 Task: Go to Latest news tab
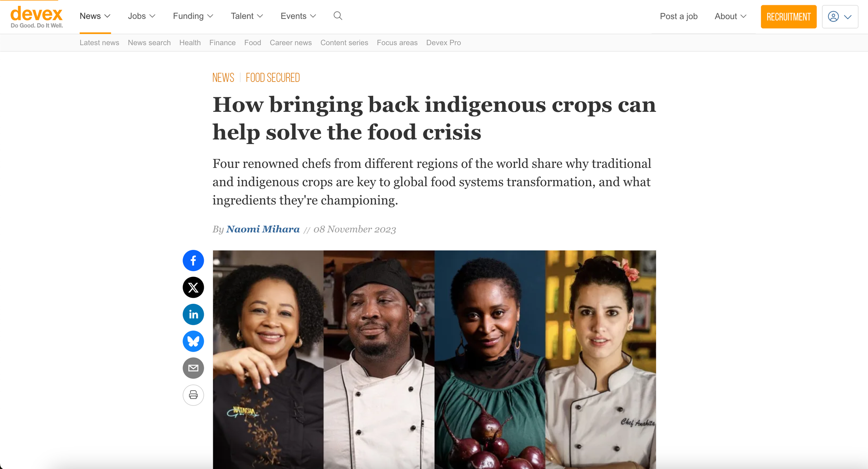click(x=99, y=43)
